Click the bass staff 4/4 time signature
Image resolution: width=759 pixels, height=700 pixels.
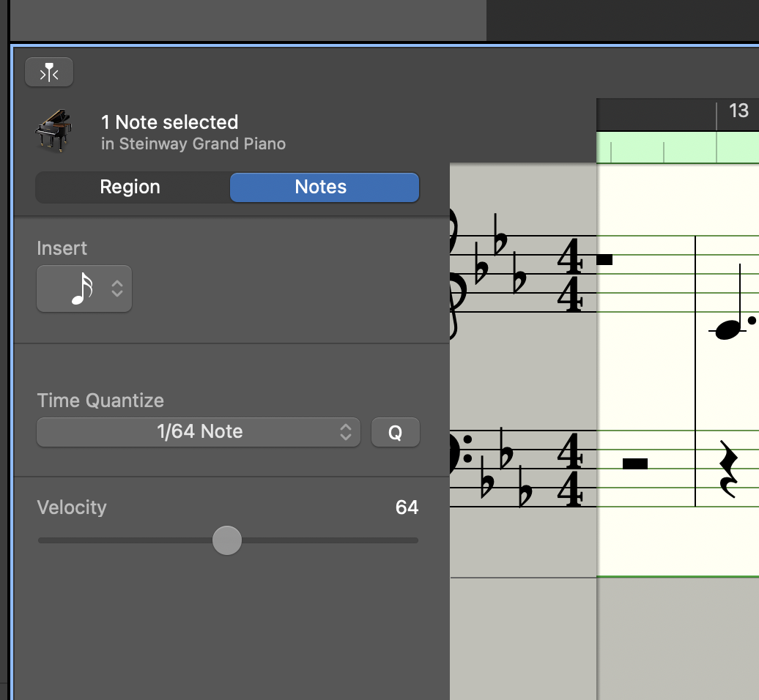570,469
